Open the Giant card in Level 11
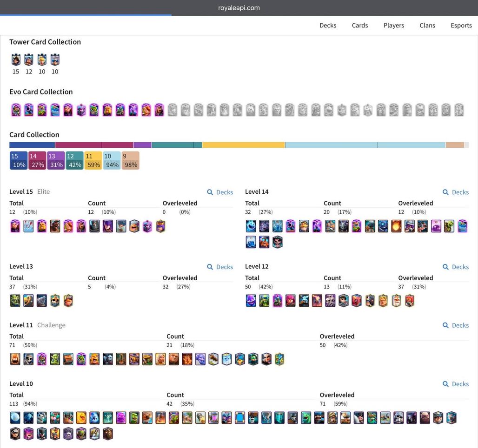The width and height of the screenshot is (478, 448). pyautogui.click(x=174, y=359)
